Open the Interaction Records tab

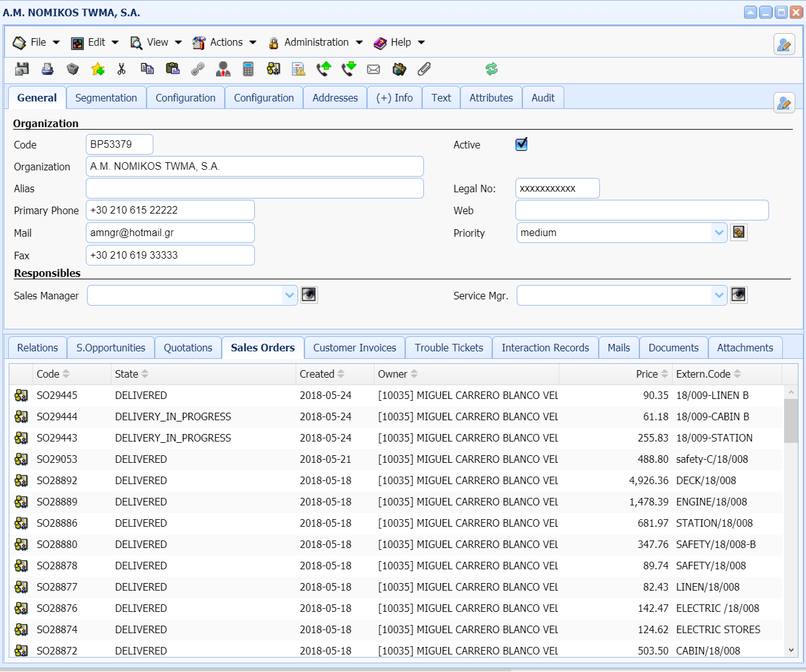(x=545, y=348)
